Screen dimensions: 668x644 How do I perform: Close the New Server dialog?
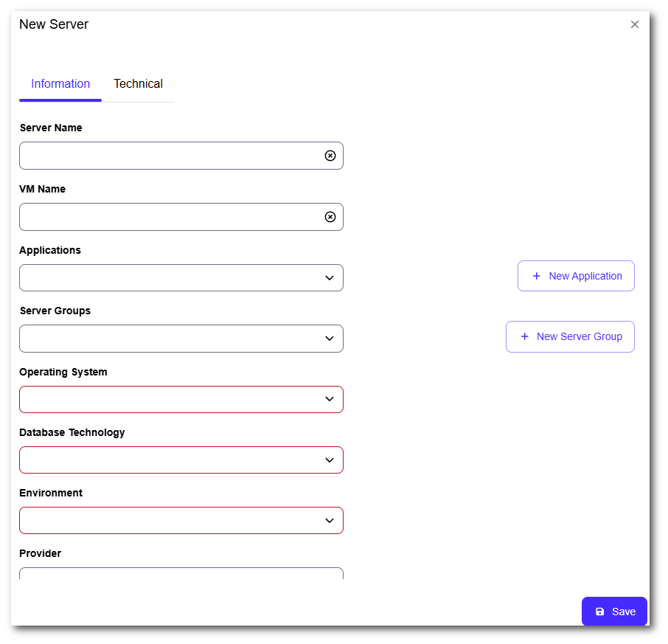click(x=634, y=24)
